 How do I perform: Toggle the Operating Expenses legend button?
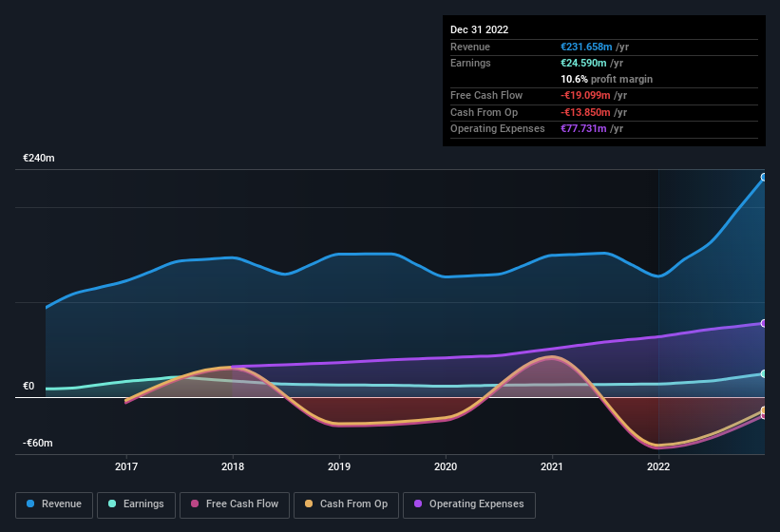(x=469, y=504)
